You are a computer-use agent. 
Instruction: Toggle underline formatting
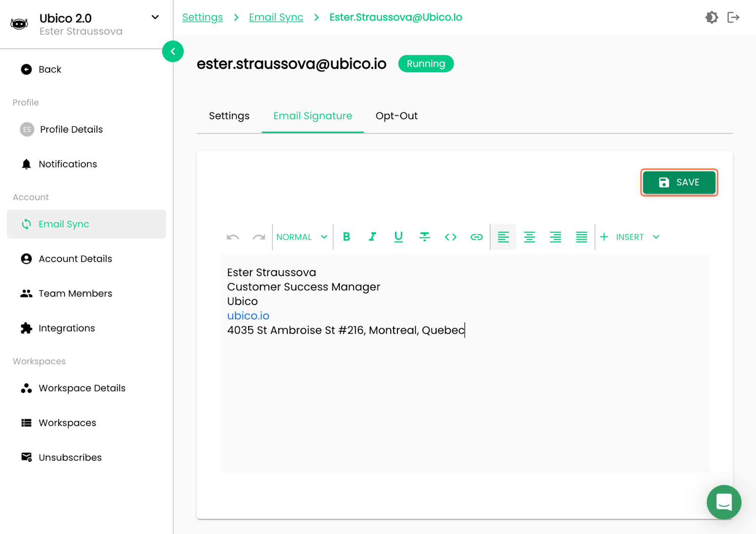[398, 237]
